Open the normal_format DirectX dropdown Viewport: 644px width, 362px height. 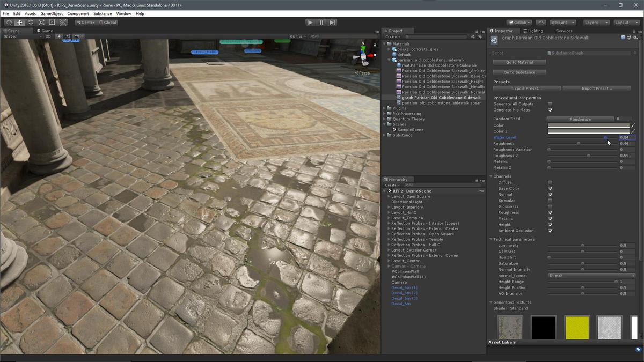click(591, 276)
